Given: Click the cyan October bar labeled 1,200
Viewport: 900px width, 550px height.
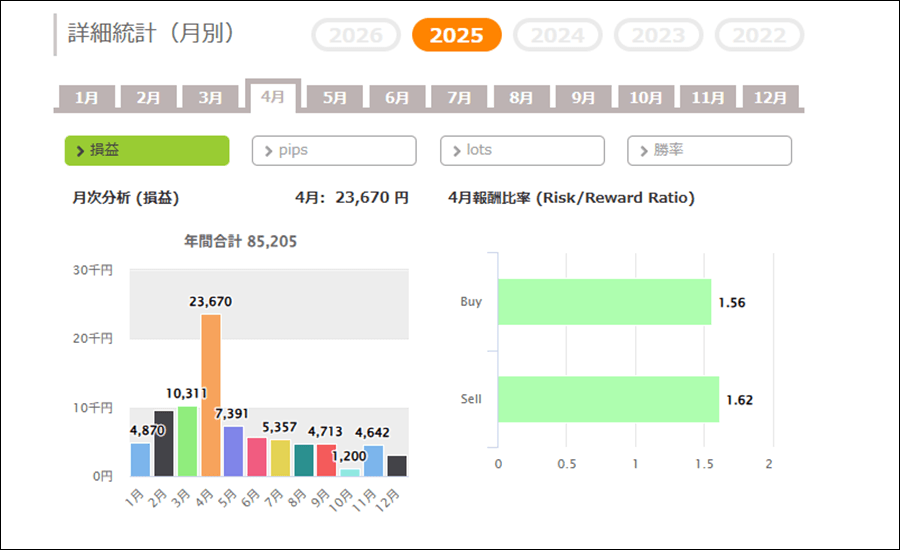Looking at the screenshot, I should pyautogui.click(x=350, y=472).
